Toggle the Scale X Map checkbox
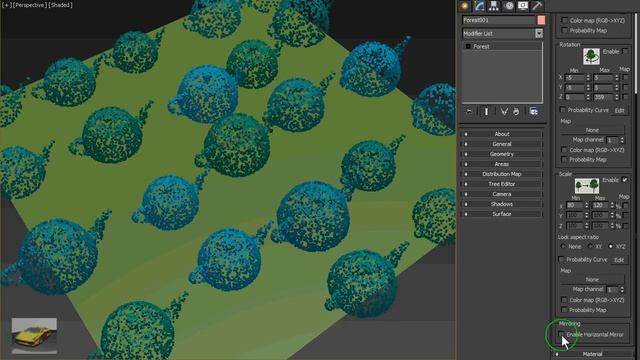Screen dimensions: 640x360 626,206
